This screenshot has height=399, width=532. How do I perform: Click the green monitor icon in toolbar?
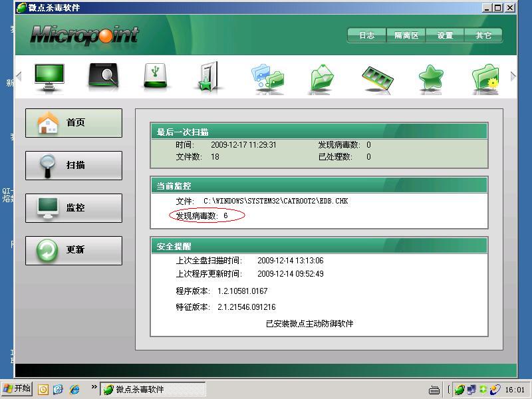pyautogui.click(x=49, y=76)
